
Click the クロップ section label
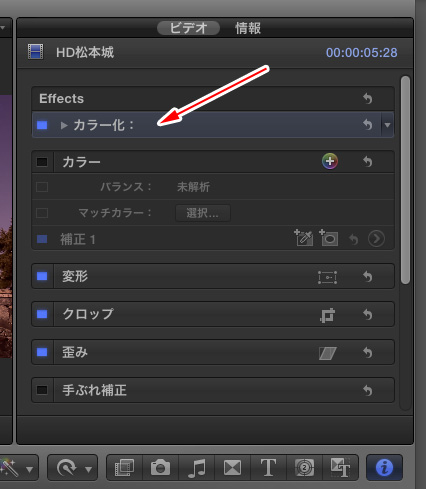(x=88, y=314)
